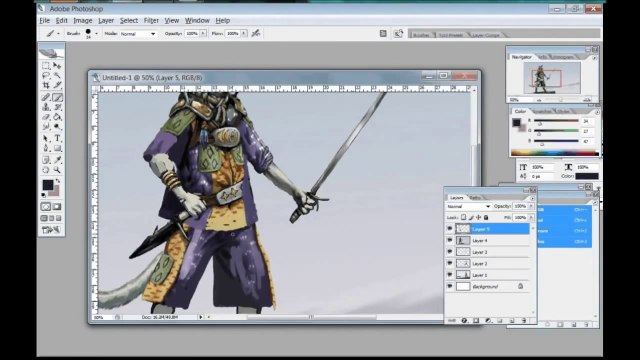Click the green G slider in Color panel
The width and height of the screenshot is (640, 360).
point(556,131)
